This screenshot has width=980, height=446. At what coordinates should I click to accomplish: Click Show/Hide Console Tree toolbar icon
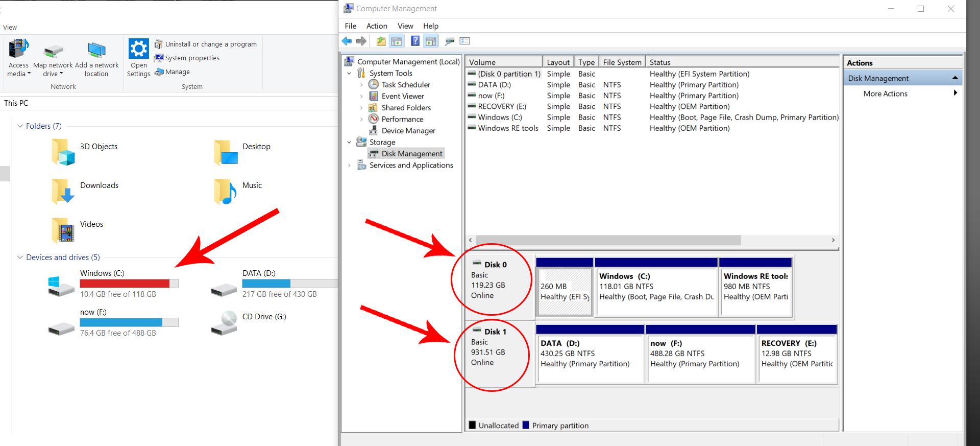[397, 41]
